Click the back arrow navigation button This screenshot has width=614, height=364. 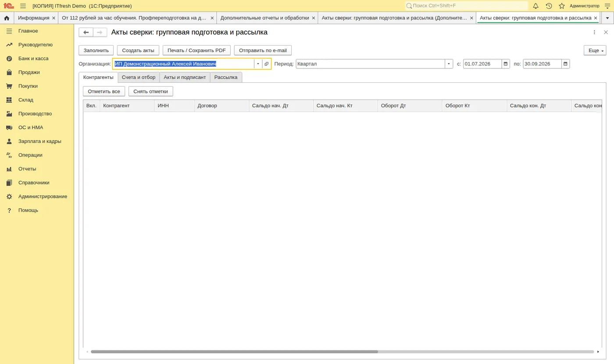86,32
